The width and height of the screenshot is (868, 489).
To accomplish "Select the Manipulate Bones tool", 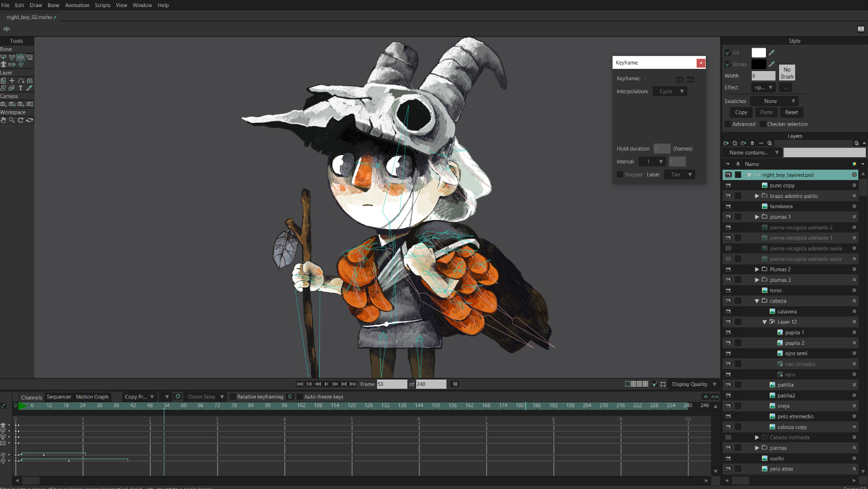I will 21,57.
